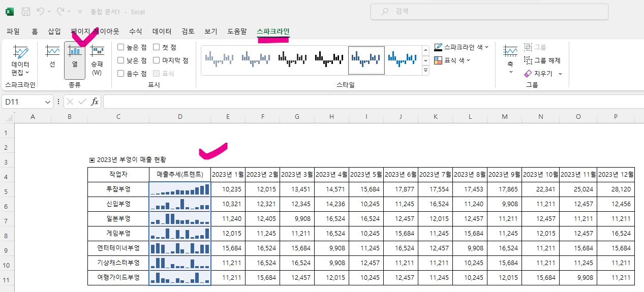Select the first gray-blue sparkline style
Screen dimensions: 644x292
(x=219, y=60)
